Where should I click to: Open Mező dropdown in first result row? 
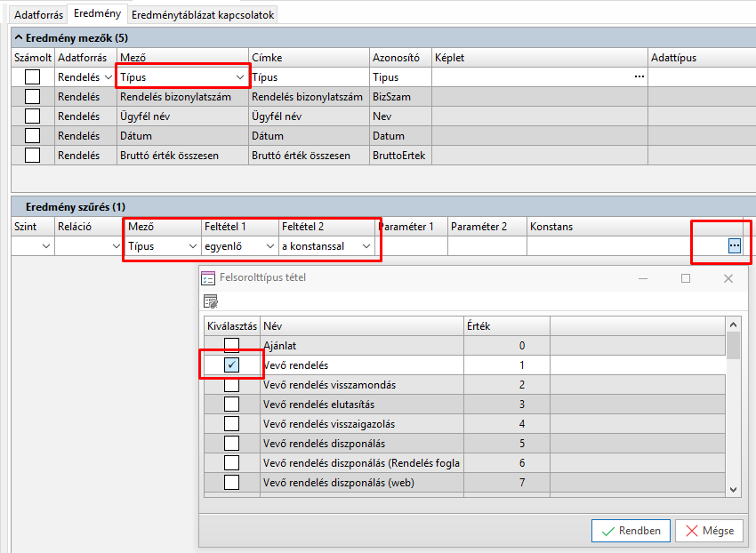point(239,77)
